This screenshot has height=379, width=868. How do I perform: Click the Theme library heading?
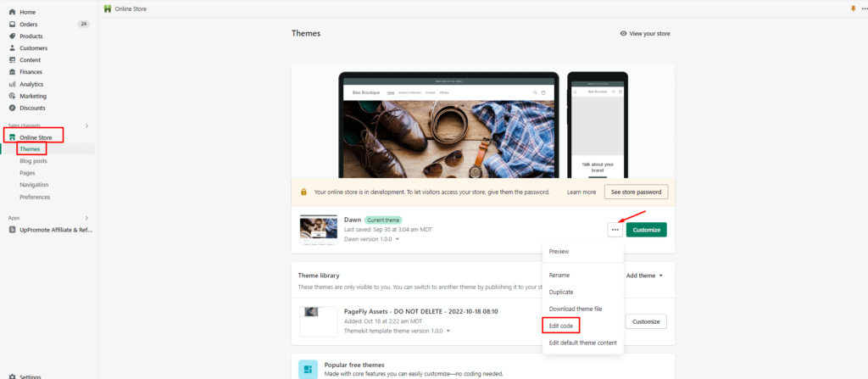tap(319, 276)
